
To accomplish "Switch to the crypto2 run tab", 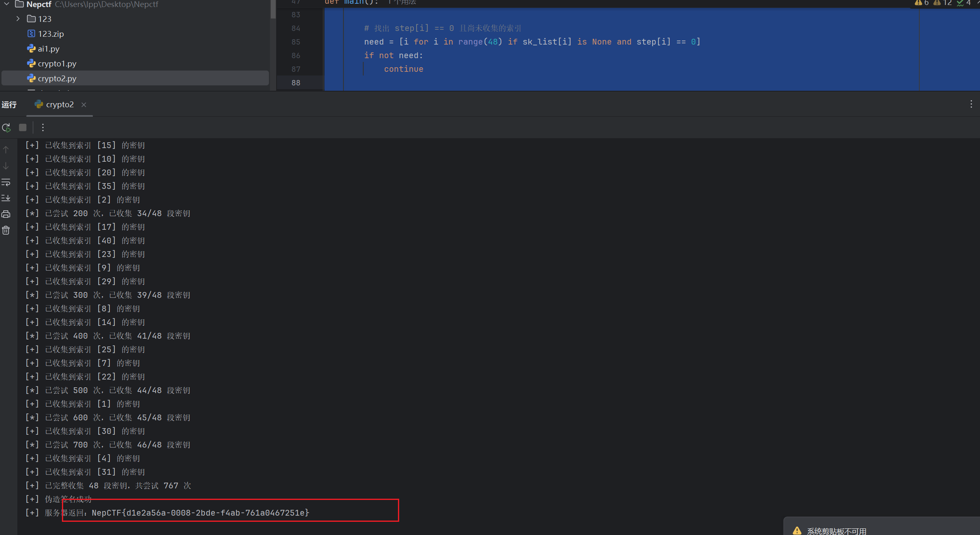I will pyautogui.click(x=59, y=104).
